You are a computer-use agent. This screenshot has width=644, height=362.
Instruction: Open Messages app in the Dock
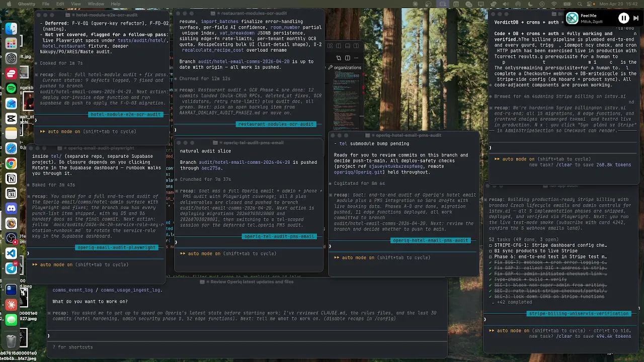11,320
